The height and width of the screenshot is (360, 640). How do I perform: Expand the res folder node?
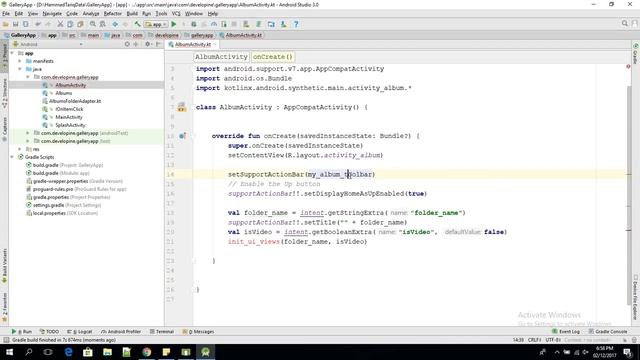click(20, 149)
